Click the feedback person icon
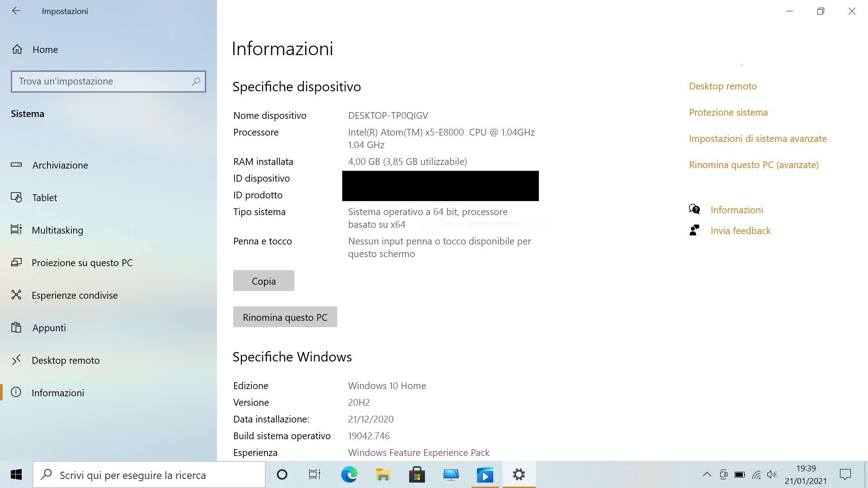 click(694, 230)
